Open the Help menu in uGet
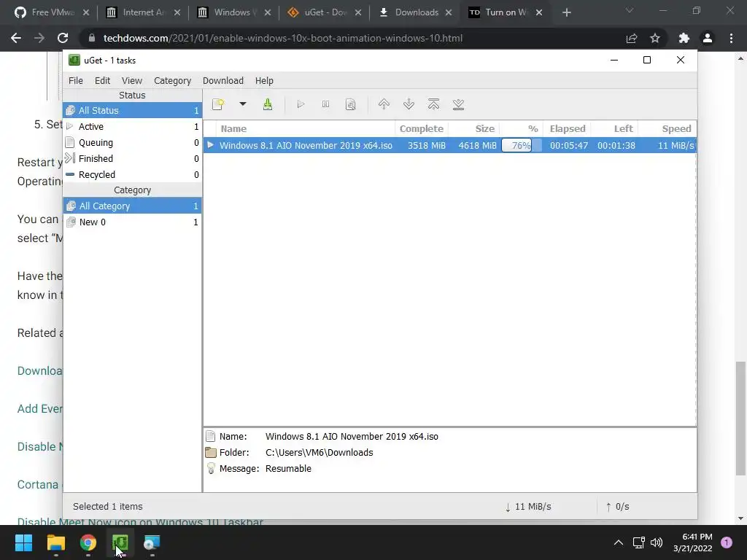 pyautogui.click(x=264, y=80)
